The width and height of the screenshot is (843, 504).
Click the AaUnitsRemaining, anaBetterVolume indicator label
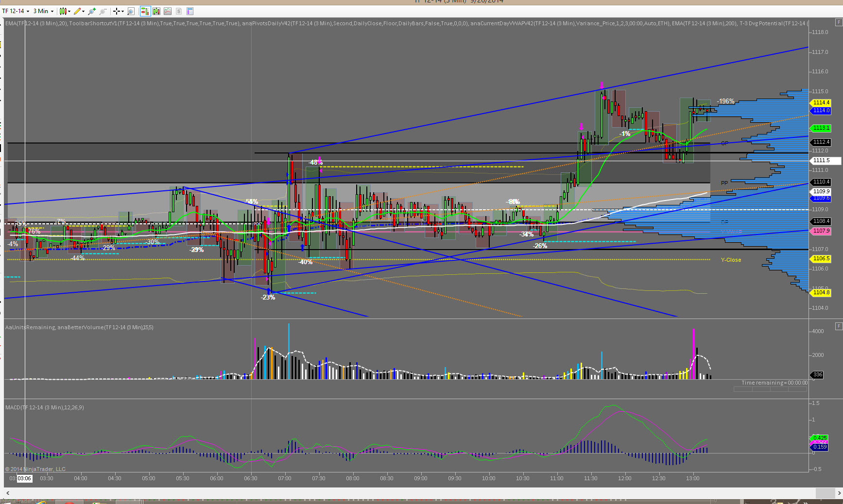(79, 327)
